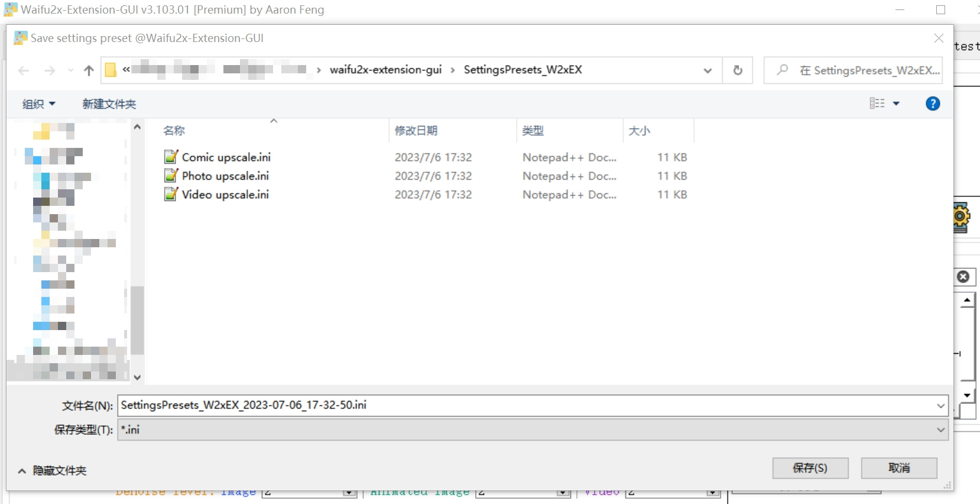
Task: Select the Comic upscale.ini file
Action: click(x=226, y=157)
